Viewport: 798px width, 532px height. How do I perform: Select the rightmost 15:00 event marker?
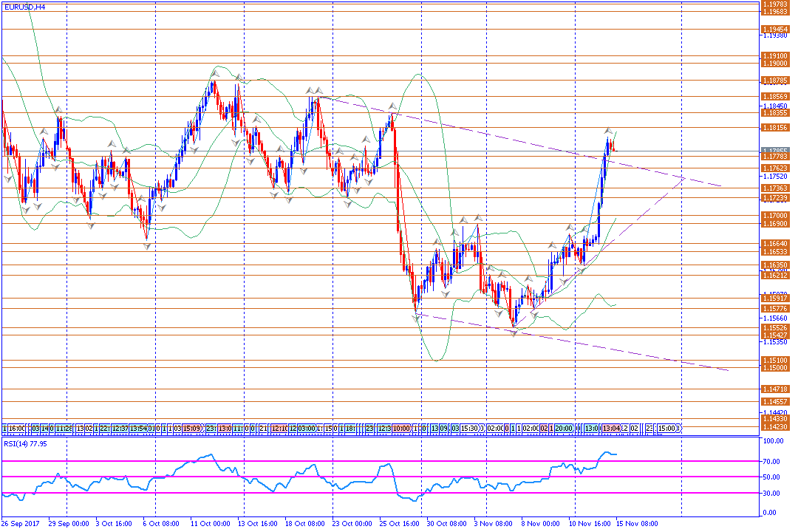(667, 428)
